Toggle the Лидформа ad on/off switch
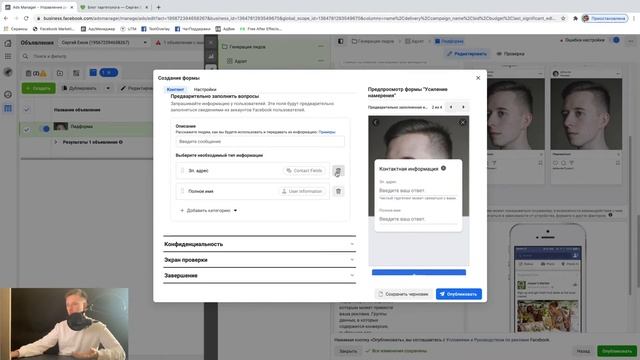 click(45, 129)
